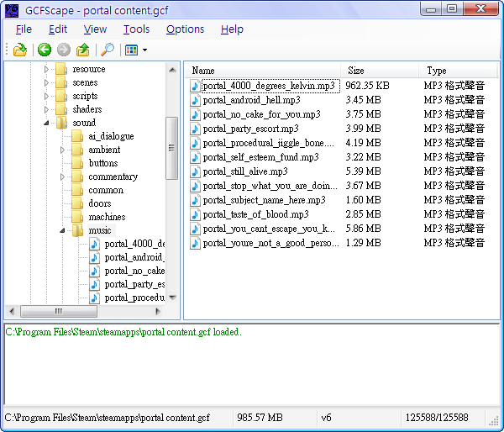504x432 pixels.
Task: Open the View menu
Action: (95, 29)
